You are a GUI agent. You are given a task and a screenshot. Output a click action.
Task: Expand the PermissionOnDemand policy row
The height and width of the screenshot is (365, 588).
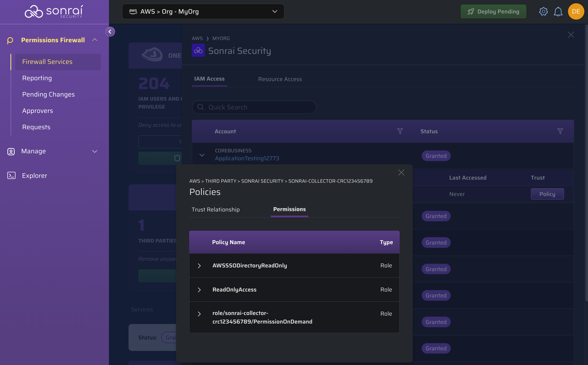coord(199,314)
